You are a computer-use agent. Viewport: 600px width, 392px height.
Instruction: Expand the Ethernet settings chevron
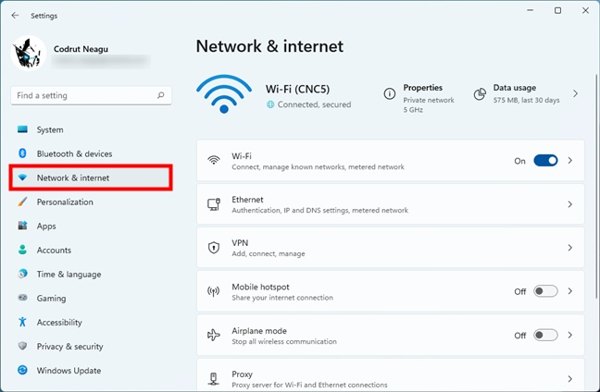570,204
